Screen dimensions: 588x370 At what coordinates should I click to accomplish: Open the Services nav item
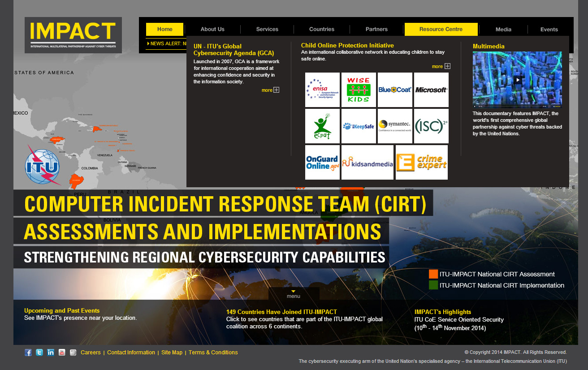[x=267, y=29]
